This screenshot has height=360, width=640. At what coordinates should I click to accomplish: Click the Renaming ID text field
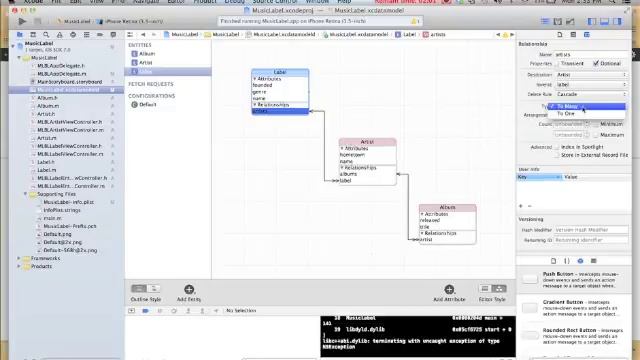tap(591, 240)
